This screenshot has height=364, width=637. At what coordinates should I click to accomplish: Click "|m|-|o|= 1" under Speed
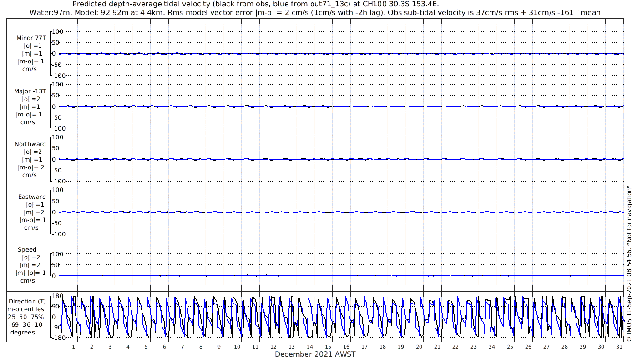pyautogui.click(x=31, y=273)
